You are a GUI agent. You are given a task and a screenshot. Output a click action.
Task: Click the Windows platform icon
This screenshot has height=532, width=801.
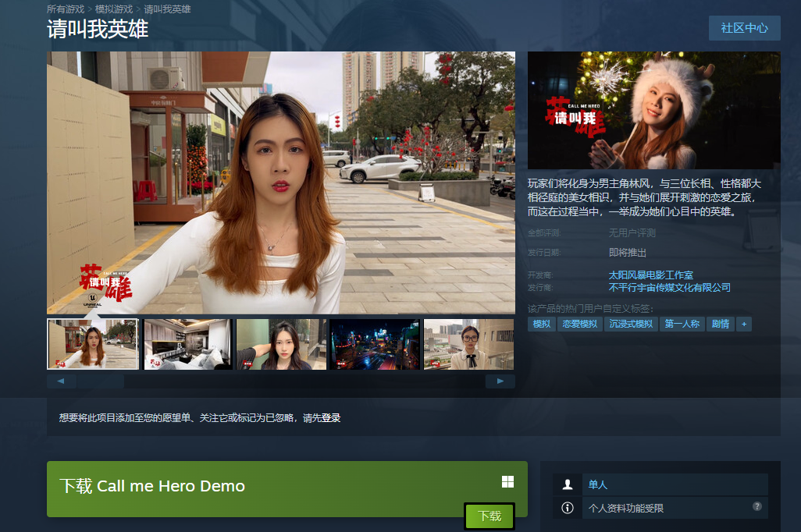507,482
